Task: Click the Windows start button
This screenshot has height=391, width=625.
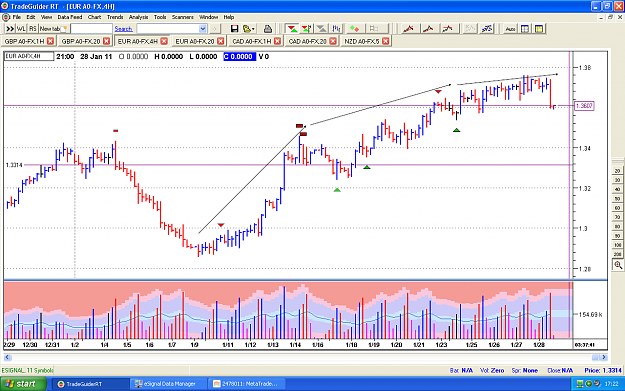Action: pos(23,384)
